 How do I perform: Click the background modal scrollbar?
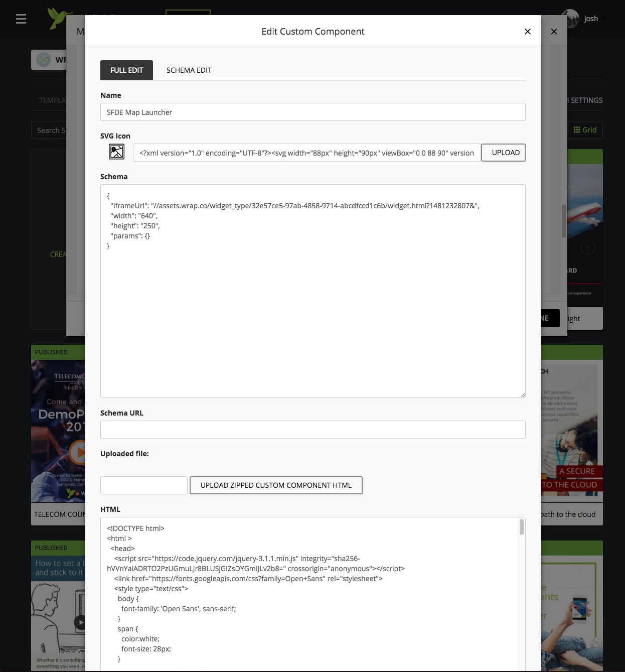pyautogui.click(x=563, y=221)
